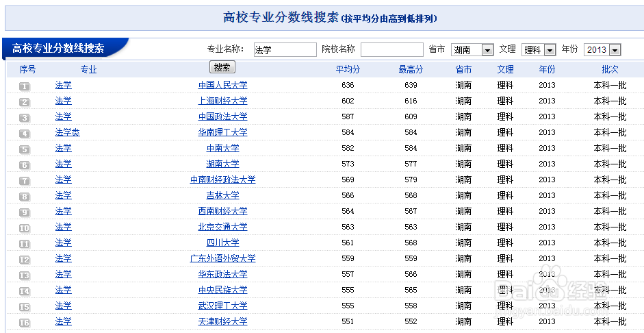
Task: Click rank number 5 badge icon
Action: click(x=25, y=149)
